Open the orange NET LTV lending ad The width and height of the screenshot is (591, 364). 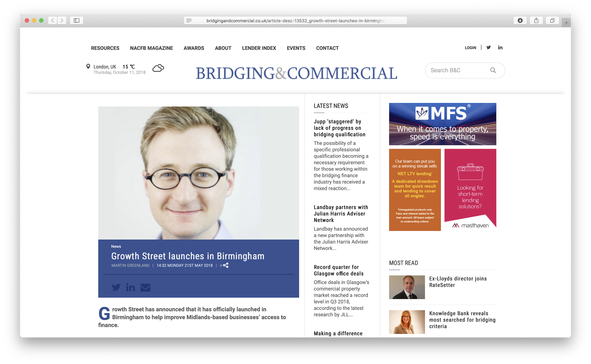415,190
